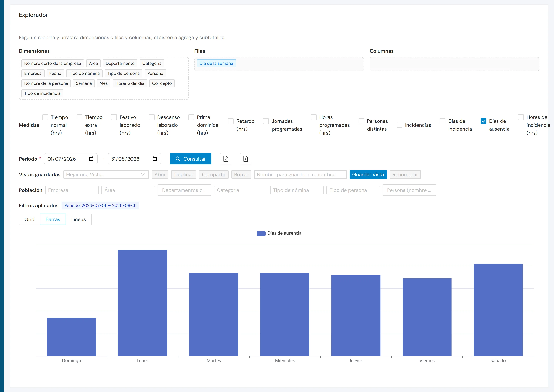Click the Lunes bar in chart
The width and height of the screenshot is (554, 392).
(142, 303)
